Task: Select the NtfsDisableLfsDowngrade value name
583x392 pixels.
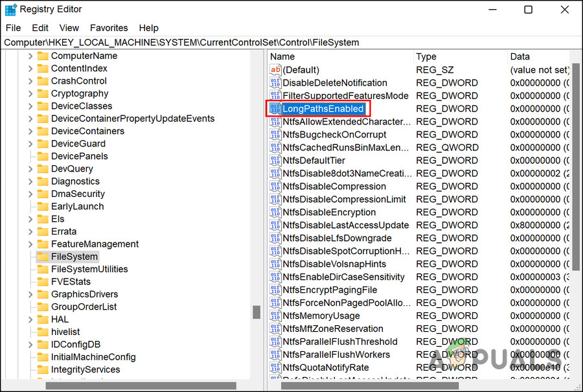Action: [x=337, y=238]
